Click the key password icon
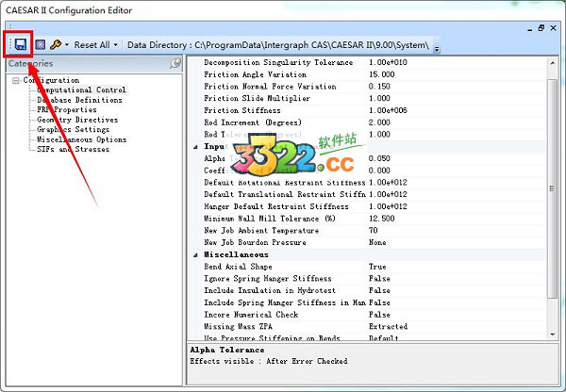Image resolution: width=566 pixels, height=392 pixels. tap(56, 44)
